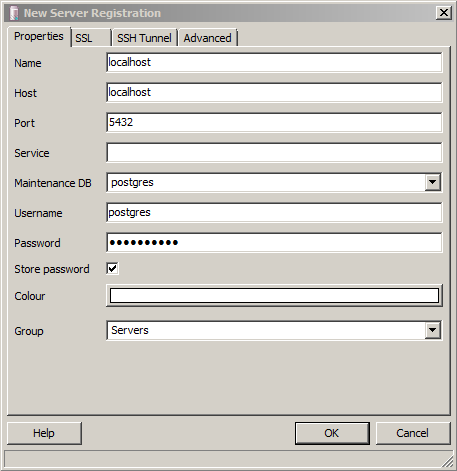Open the SSH Tunnel tab
The height and width of the screenshot is (471, 457).
coord(144,38)
